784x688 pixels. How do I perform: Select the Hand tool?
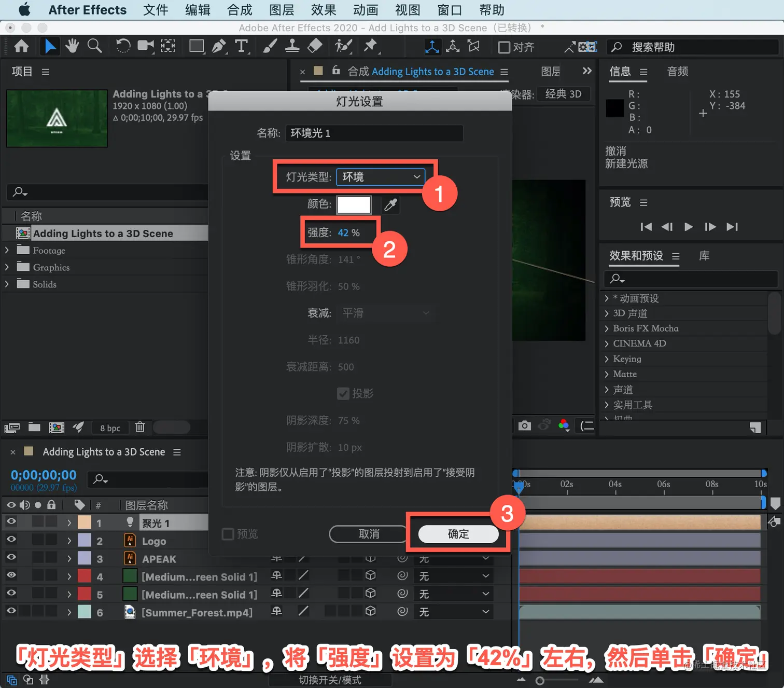click(72, 47)
